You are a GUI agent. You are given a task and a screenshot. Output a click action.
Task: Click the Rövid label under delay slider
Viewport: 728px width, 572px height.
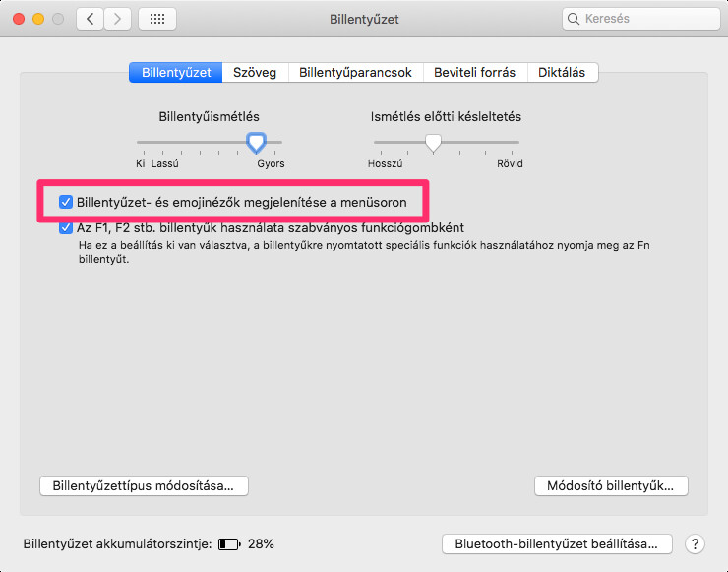pyautogui.click(x=510, y=164)
